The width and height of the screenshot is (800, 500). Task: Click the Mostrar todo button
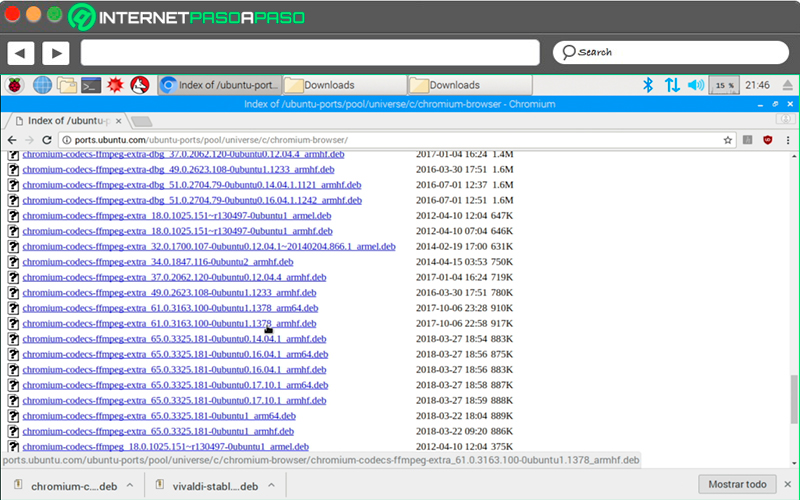click(737, 484)
